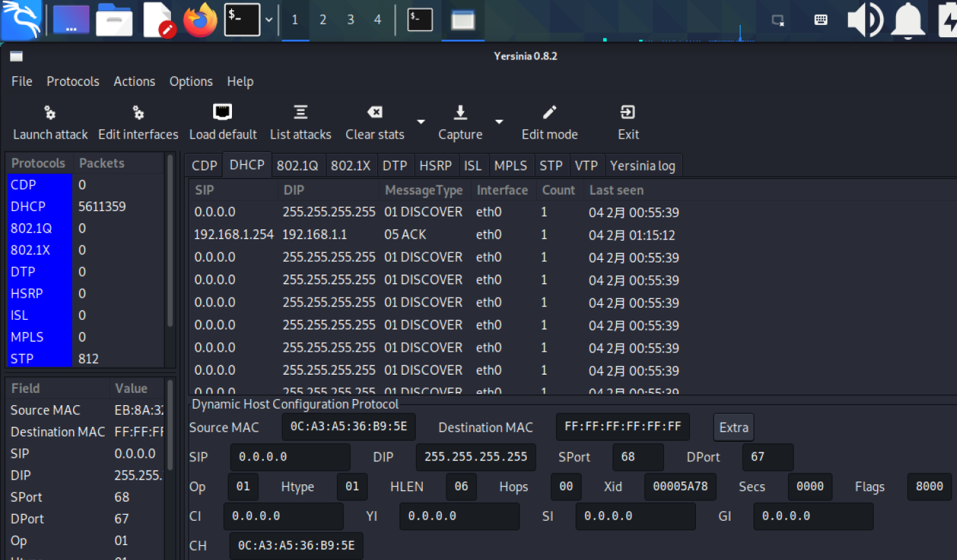957x560 pixels.
Task: Open Edit interfaces from the toolbar
Action: point(138,113)
